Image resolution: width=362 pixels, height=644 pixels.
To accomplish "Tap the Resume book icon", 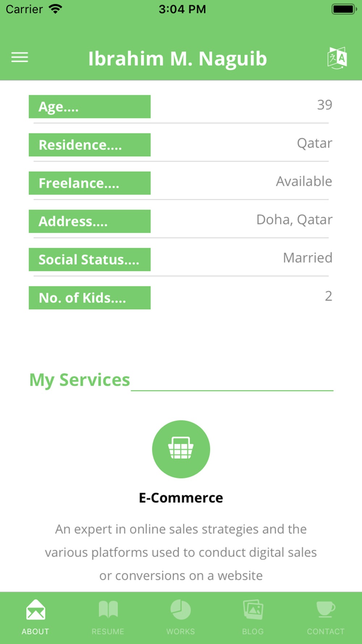I will click(x=108, y=609).
